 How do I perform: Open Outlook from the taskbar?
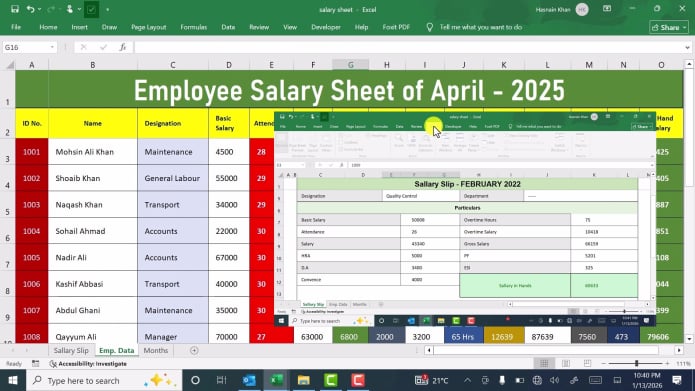(249, 380)
